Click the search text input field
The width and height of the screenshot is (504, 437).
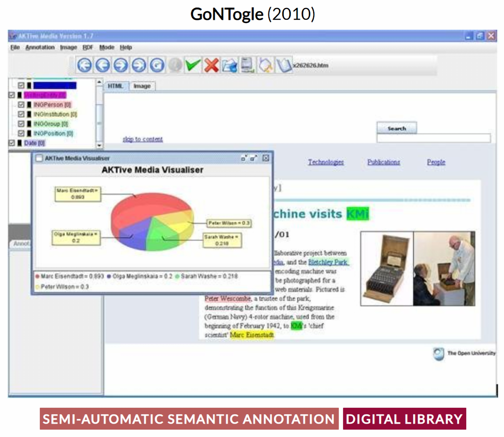point(433,138)
